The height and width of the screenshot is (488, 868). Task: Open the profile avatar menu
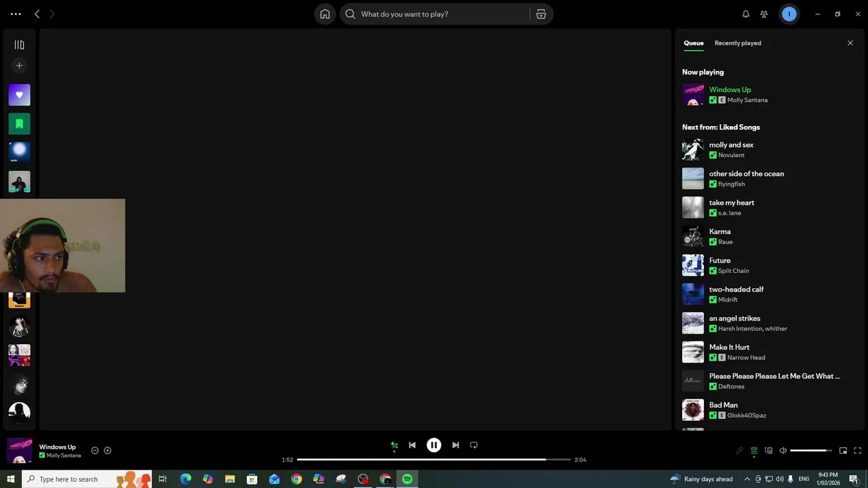pyautogui.click(x=789, y=14)
